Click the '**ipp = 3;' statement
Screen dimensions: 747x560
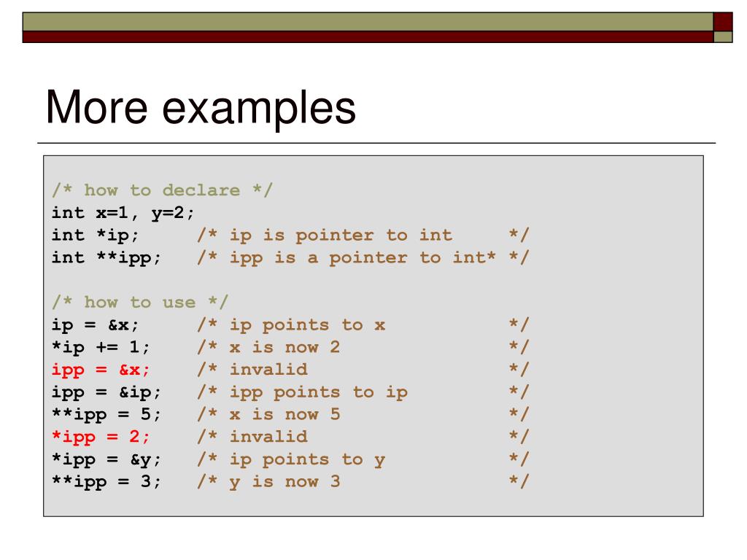coord(107,482)
